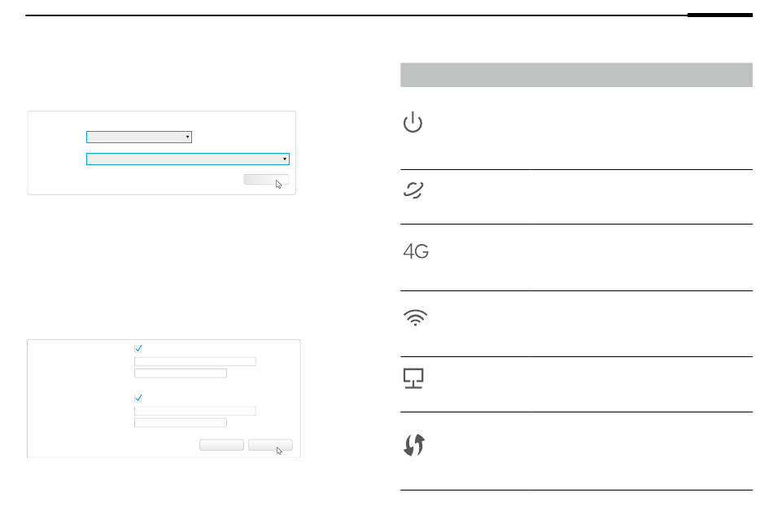
Task: Click the LAN ethernet monitor icon
Action: tap(413, 378)
